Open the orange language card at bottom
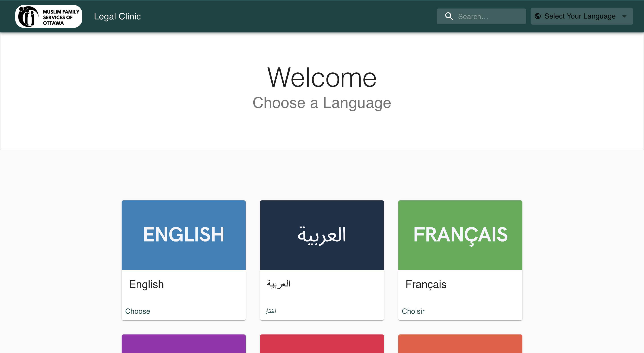This screenshot has width=644, height=353. tap(460, 344)
